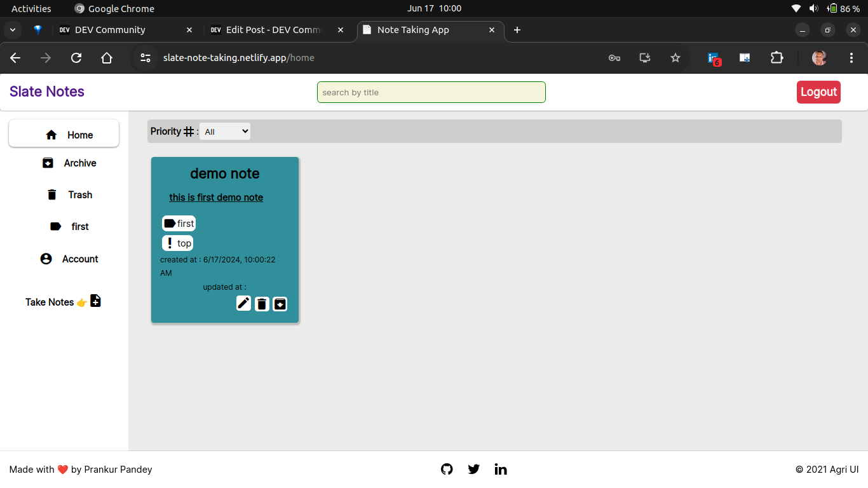Image resolution: width=868 pixels, height=488 pixels.
Task: View site information icon in address bar
Action: (146, 58)
